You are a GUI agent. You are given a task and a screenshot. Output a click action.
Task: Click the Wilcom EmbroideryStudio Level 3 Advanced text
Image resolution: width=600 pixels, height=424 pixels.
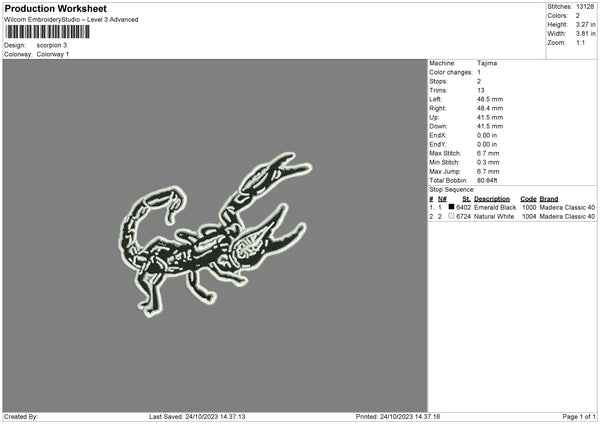coord(71,20)
